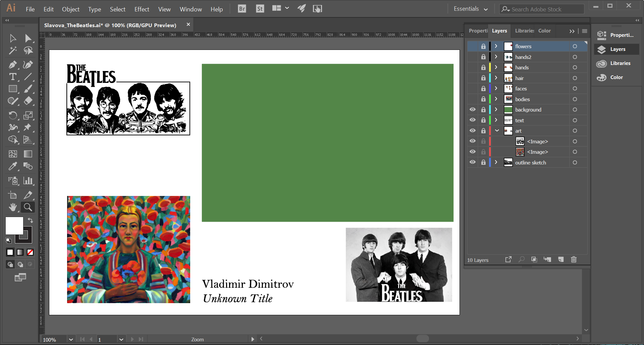
Task: Click the None red-slash swatch
Action: click(x=30, y=252)
